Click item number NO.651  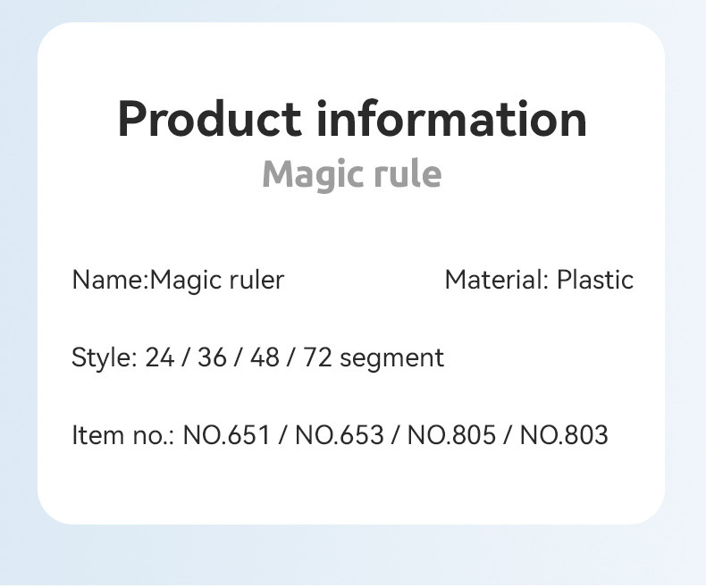(228, 436)
